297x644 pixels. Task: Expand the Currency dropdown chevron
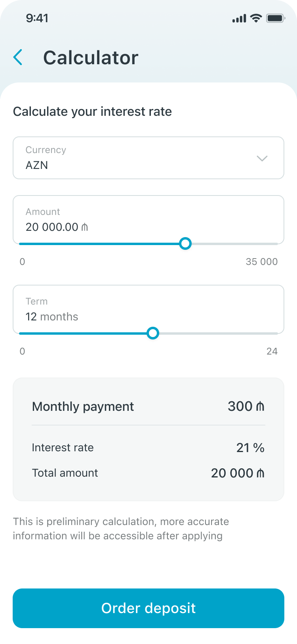262,158
